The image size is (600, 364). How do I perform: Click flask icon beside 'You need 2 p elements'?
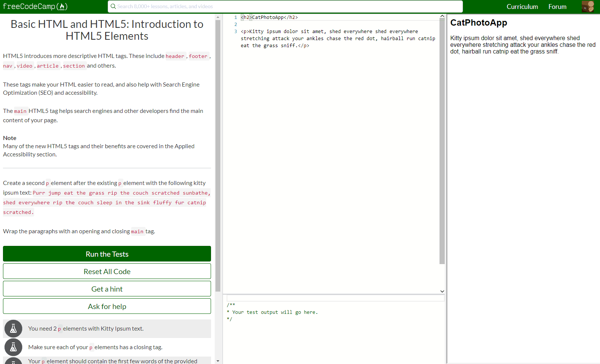(x=13, y=329)
